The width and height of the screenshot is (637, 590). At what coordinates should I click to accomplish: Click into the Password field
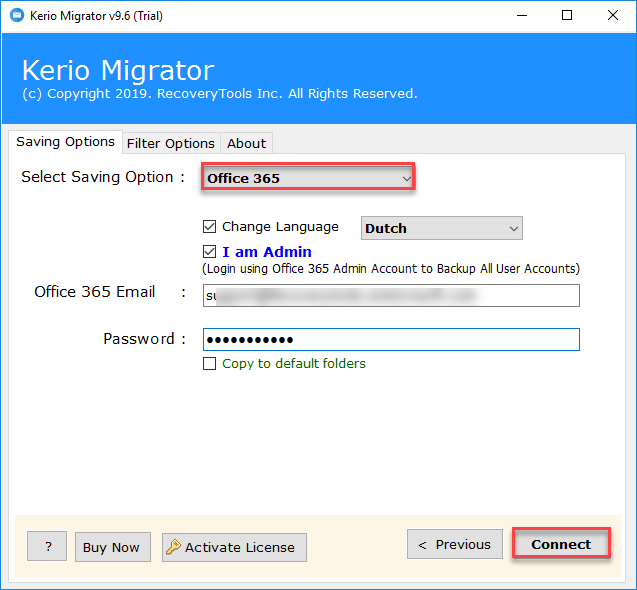click(x=391, y=339)
